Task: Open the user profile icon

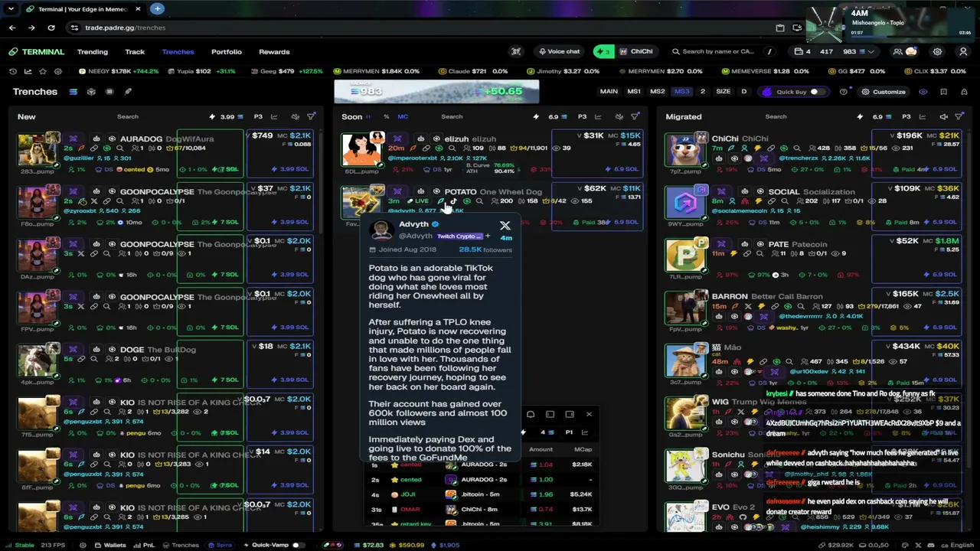Action: [x=963, y=52]
